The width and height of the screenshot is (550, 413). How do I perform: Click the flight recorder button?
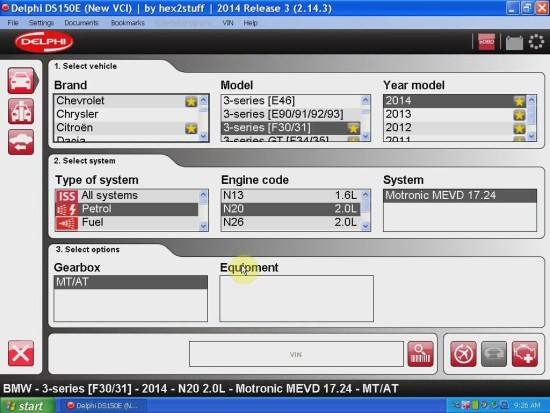(x=463, y=354)
